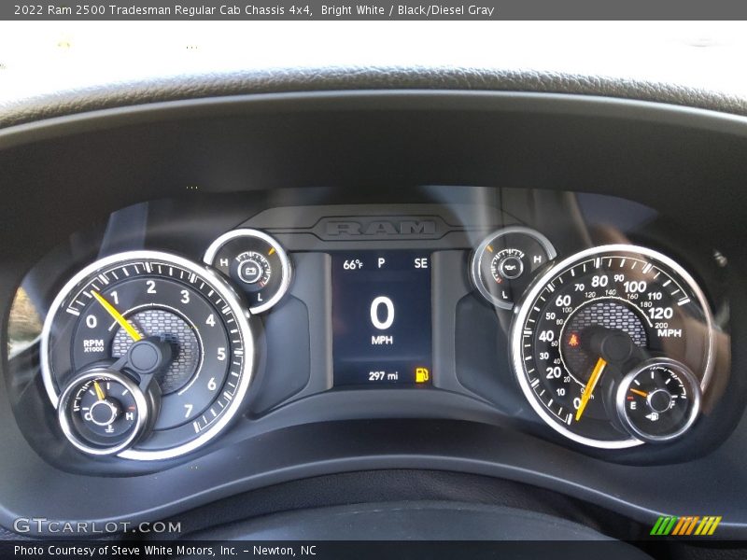Click the 'Bright White / Black/Diesel Gray' caption
The height and width of the screenshot is (560, 747).
(407, 9)
